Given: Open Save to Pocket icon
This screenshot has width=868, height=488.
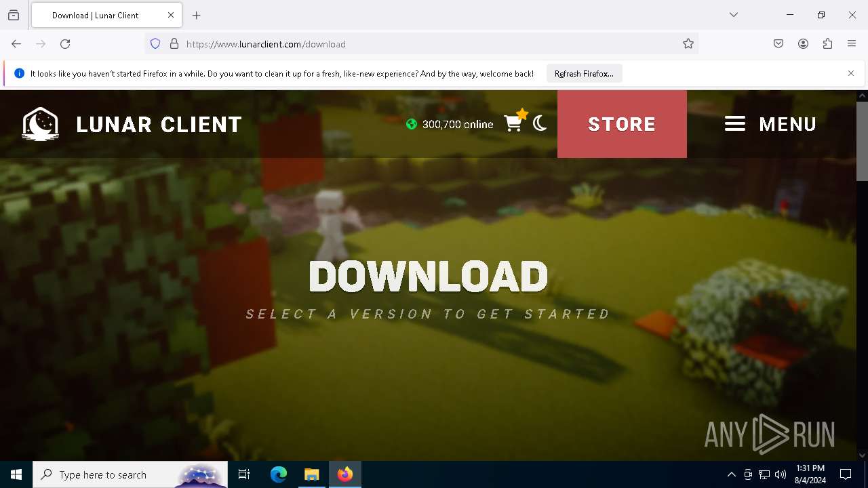Looking at the screenshot, I should tap(778, 44).
